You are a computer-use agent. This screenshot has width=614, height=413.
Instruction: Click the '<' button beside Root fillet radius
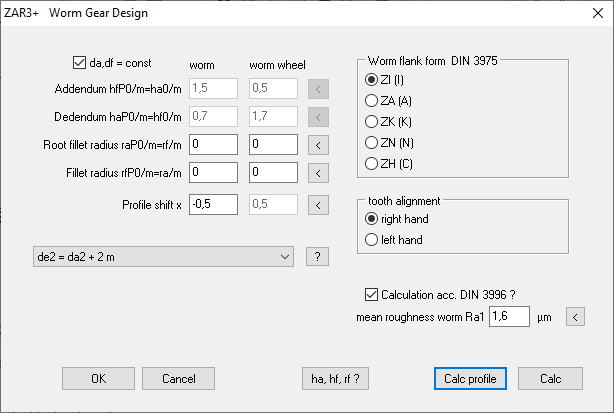click(x=317, y=145)
